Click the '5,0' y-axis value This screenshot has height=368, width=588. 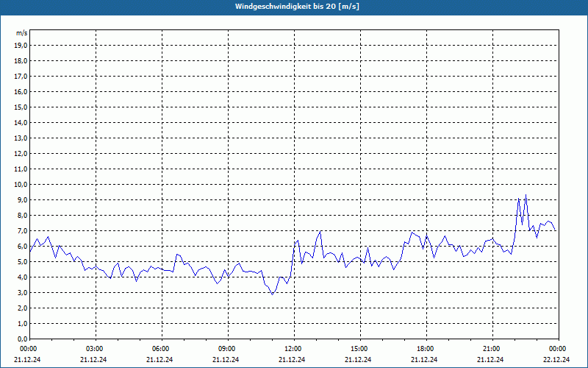coord(22,262)
